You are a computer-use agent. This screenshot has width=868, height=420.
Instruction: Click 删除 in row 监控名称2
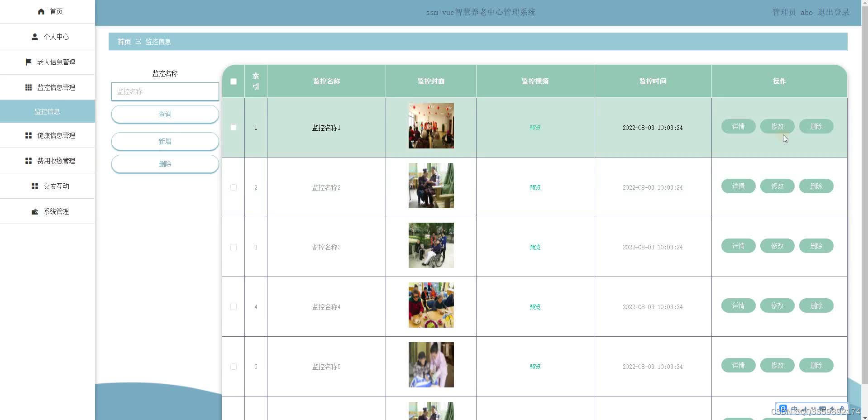[x=816, y=186]
